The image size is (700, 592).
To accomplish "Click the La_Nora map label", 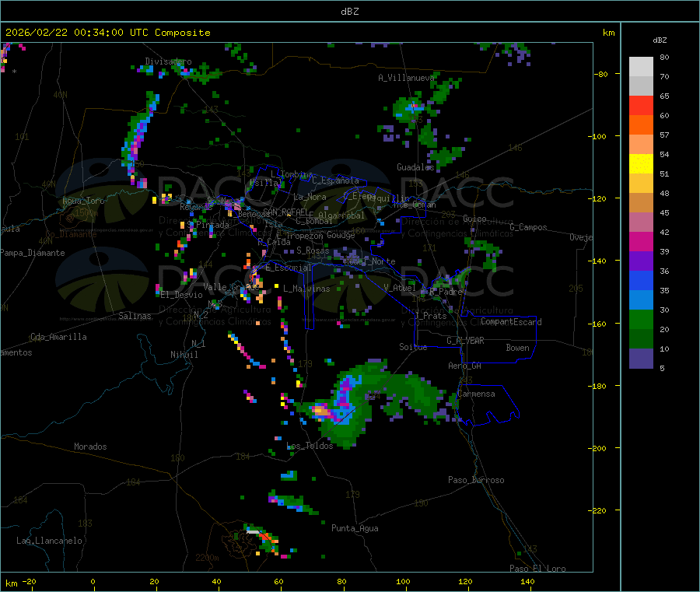I will 310,197.
